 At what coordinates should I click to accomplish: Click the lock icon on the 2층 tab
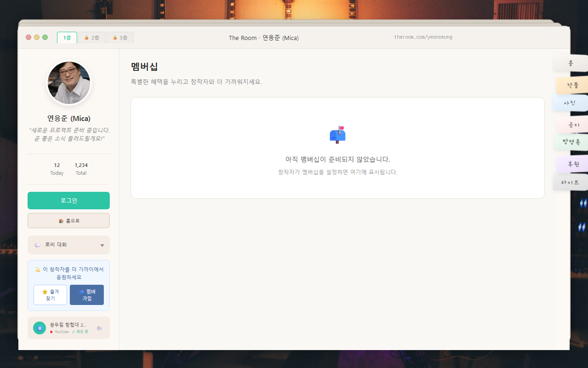pyautogui.click(x=86, y=38)
